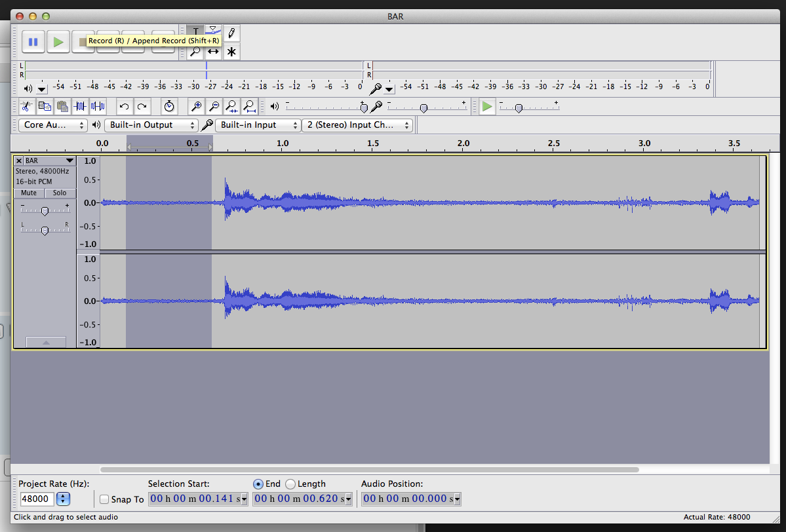Open the Audio Position time format dropdown

[x=457, y=499]
